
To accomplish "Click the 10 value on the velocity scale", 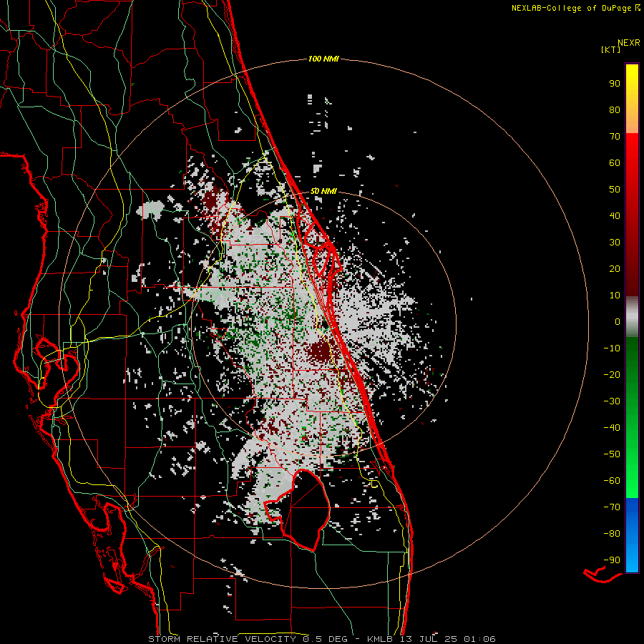I will (615, 296).
